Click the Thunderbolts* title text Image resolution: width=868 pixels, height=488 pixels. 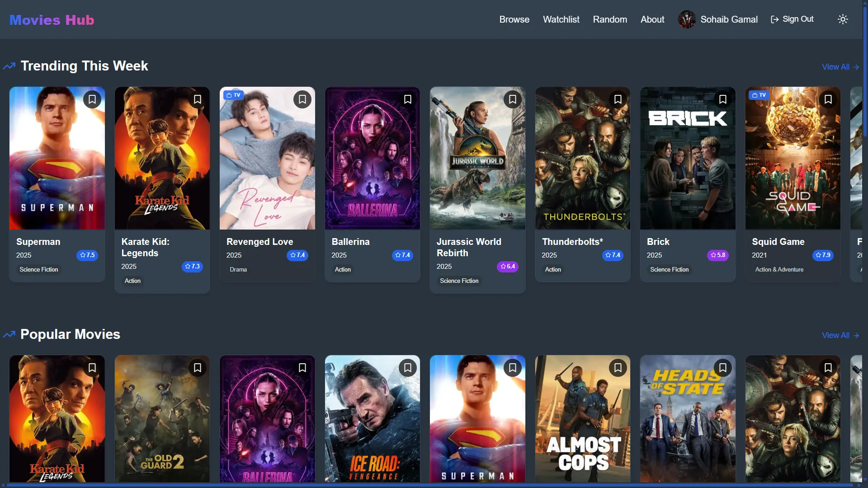(x=572, y=242)
